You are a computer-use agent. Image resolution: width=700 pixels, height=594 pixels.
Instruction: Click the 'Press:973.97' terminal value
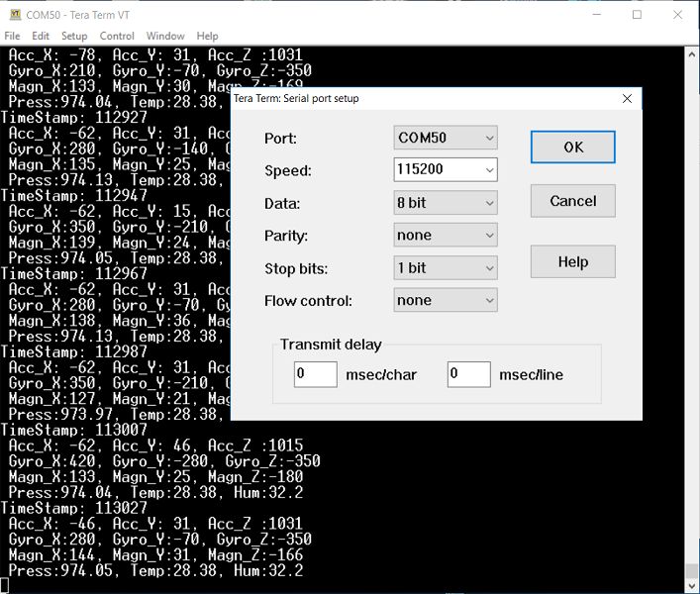point(60,414)
